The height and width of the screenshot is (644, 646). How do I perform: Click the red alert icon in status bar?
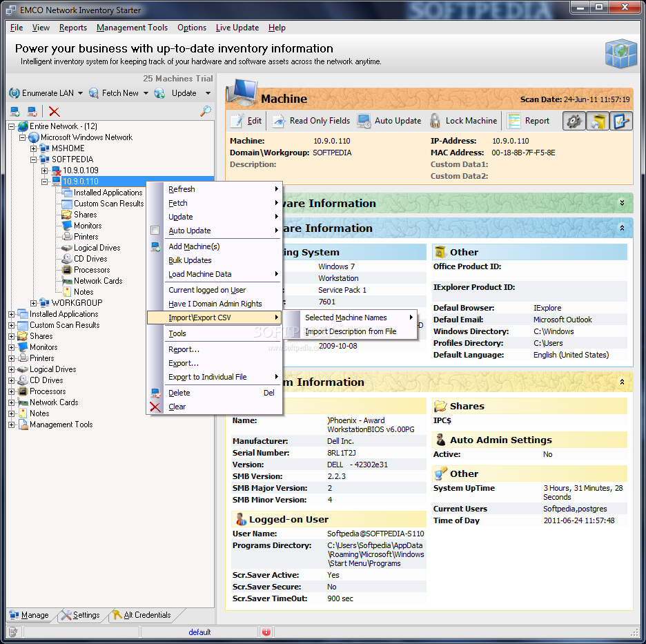266,632
